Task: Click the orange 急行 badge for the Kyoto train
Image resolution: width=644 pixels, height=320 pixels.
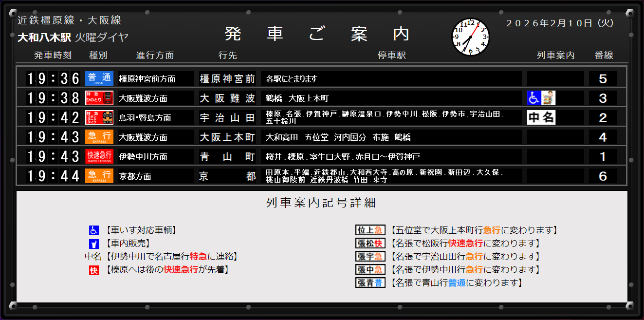Action: 99,176
